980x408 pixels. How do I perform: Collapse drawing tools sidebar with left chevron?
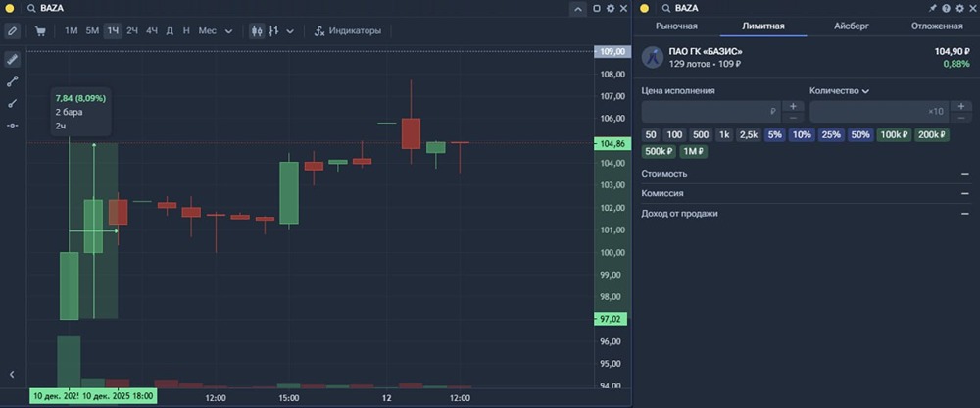[x=12, y=375]
